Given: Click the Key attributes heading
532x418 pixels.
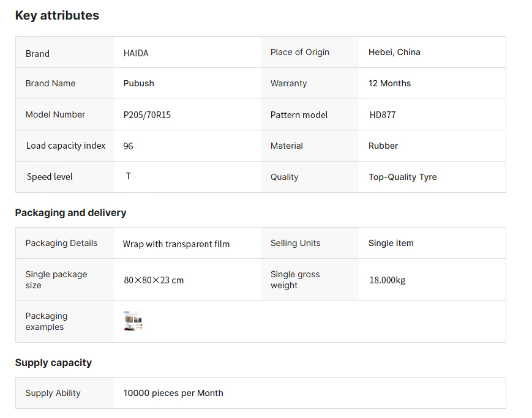Looking at the screenshot, I should point(57,16).
